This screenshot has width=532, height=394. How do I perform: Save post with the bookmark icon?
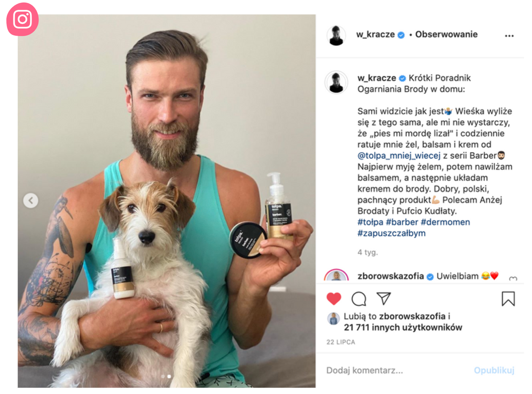click(x=508, y=299)
